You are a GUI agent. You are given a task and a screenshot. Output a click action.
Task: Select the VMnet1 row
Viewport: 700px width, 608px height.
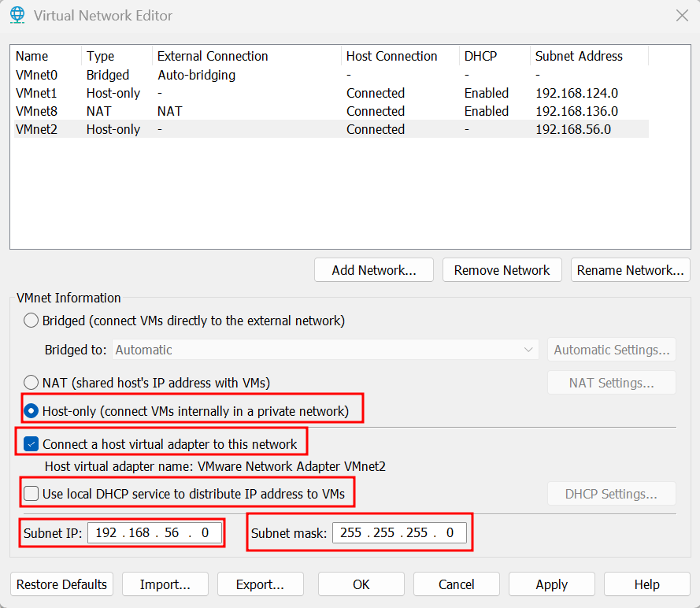[331, 93]
